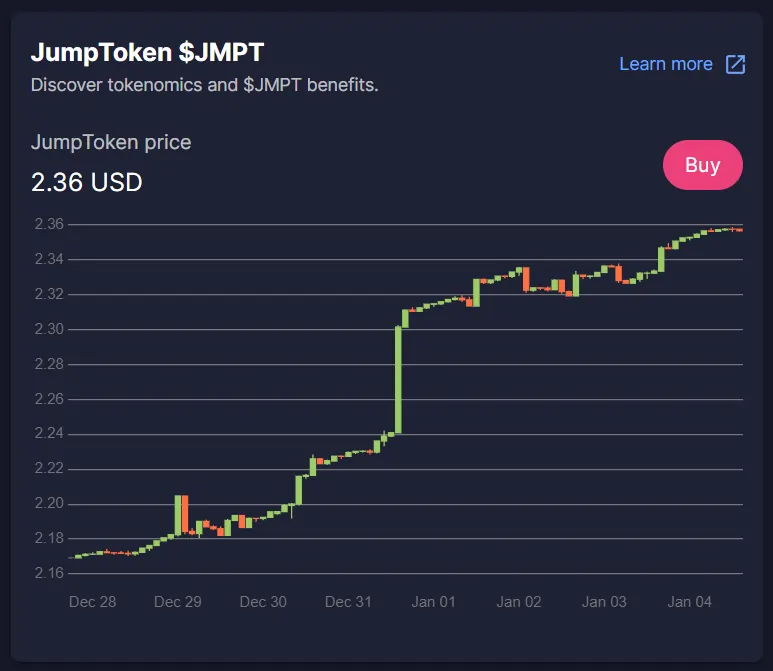The height and width of the screenshot is (671, 773).
Task: Click the pink Buy button
Action: (703, 165)
